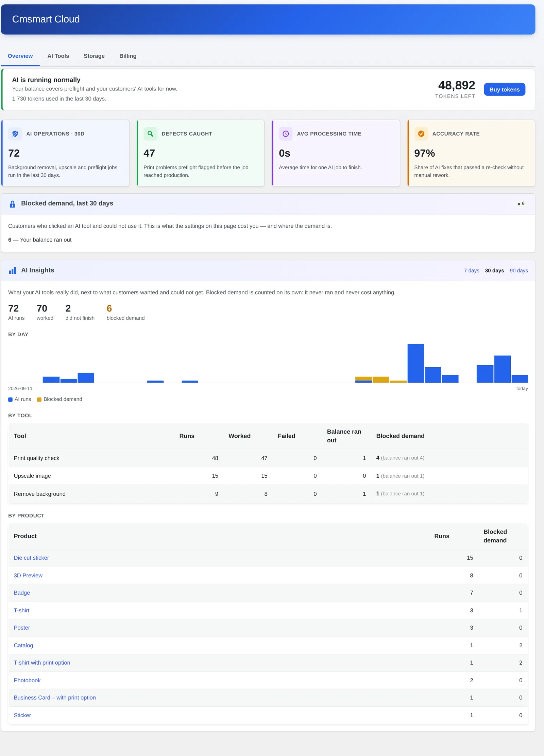Click the Blocked demand lock icon
Image resolution: width=544 pixels, height=756 pixels.
coord(13,204)
